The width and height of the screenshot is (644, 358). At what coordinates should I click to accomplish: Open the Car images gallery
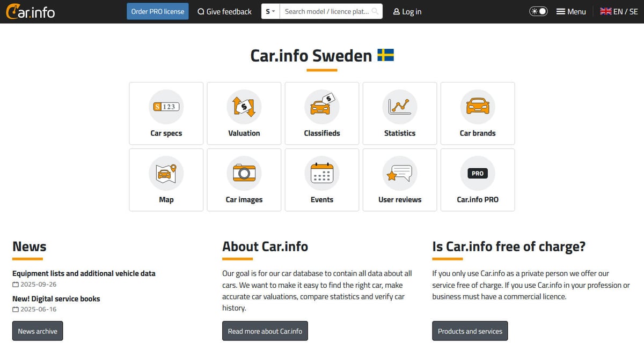coord(244,180)
